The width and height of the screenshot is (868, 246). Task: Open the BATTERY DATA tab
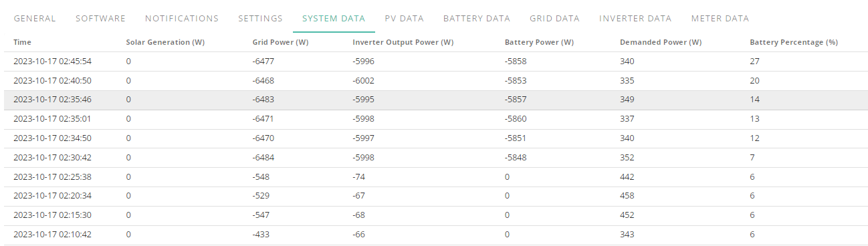476,19
